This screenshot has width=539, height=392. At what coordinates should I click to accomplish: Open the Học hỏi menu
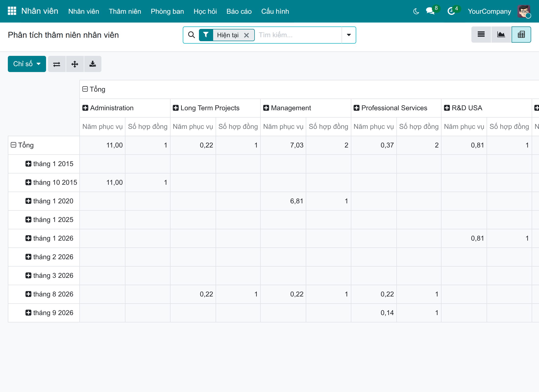click(205, 11)
